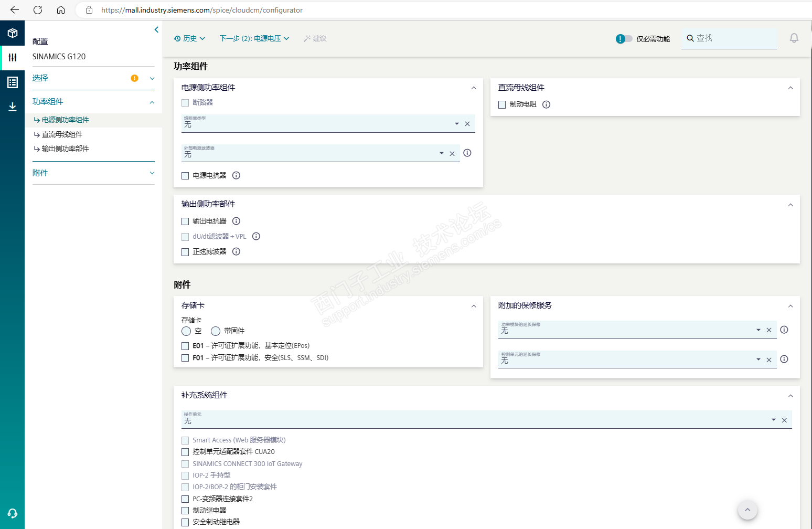Open the parts list icon in left rail
This screenshot has width=812, height=529.
pyautogui.click(x=13, y=82)
